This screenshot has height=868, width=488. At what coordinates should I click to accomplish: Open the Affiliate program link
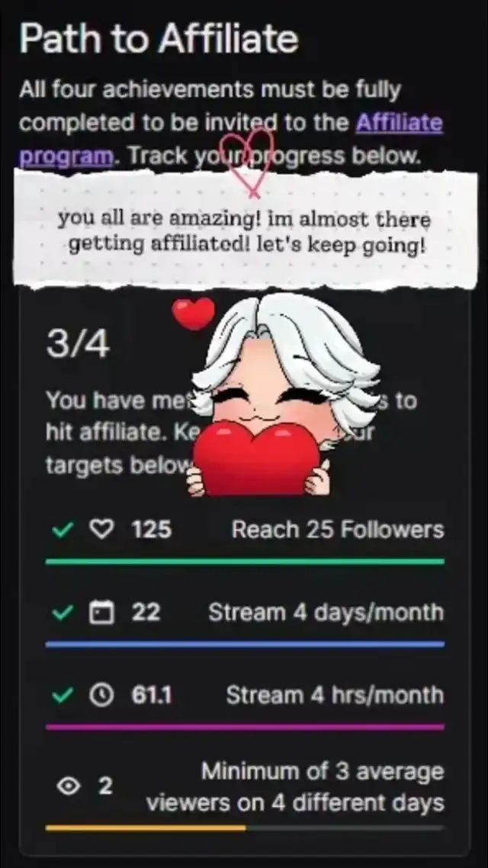click(x=398, y=123)
